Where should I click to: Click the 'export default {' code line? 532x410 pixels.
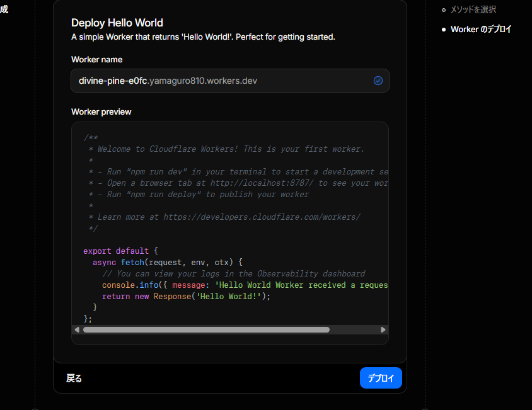click(121, 251)
